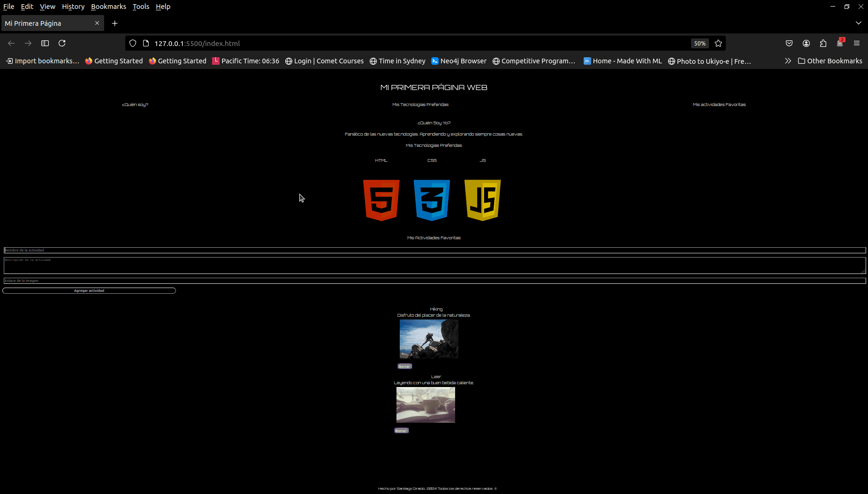Screen dimensions: 868x494
Task: Open the tracking protection shield
Action: coord(133,43)
